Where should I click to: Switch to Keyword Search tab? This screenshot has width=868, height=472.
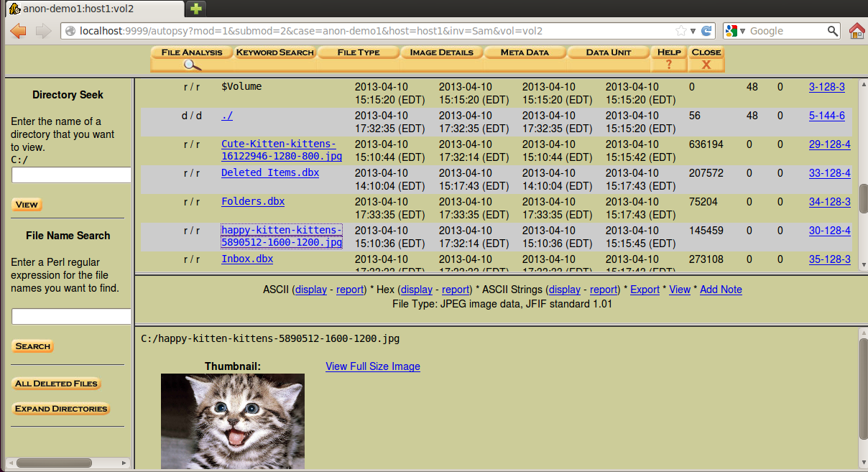(x=275, y=52)
